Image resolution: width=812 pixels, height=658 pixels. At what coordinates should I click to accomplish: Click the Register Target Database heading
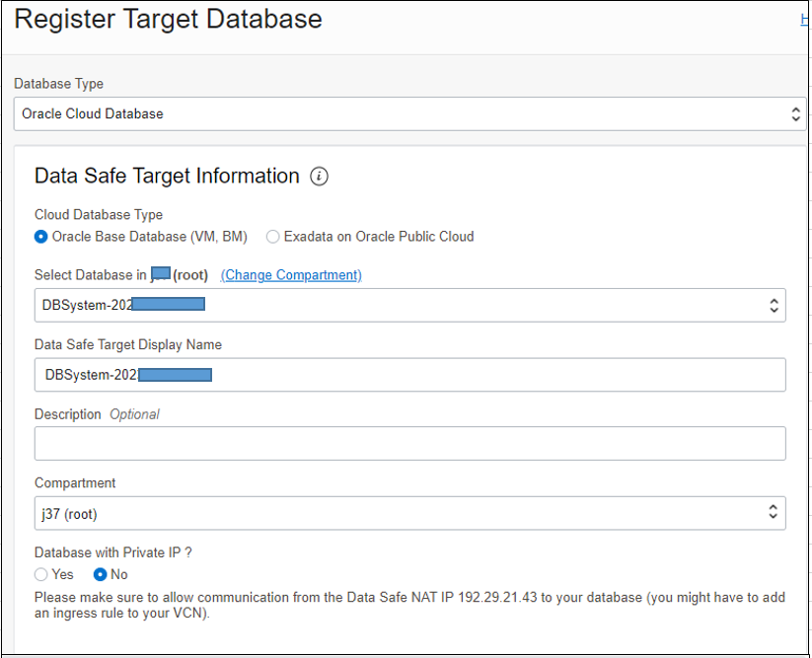(168, 19)
